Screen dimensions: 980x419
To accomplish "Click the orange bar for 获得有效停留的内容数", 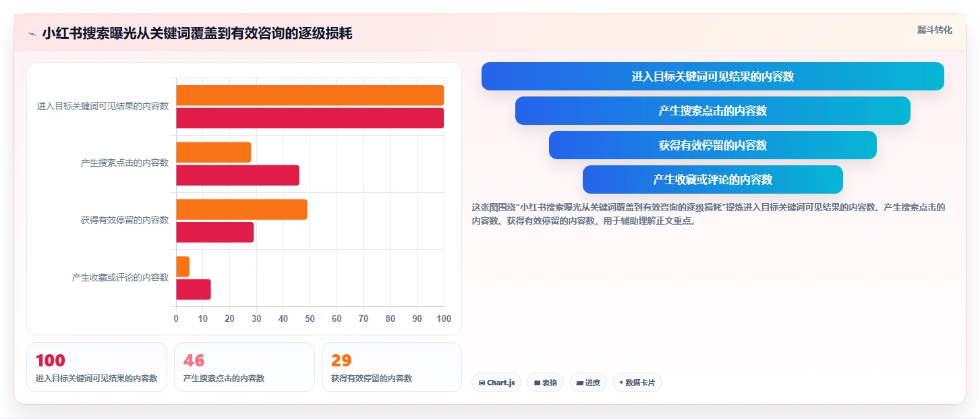I will tap(242, 209).
